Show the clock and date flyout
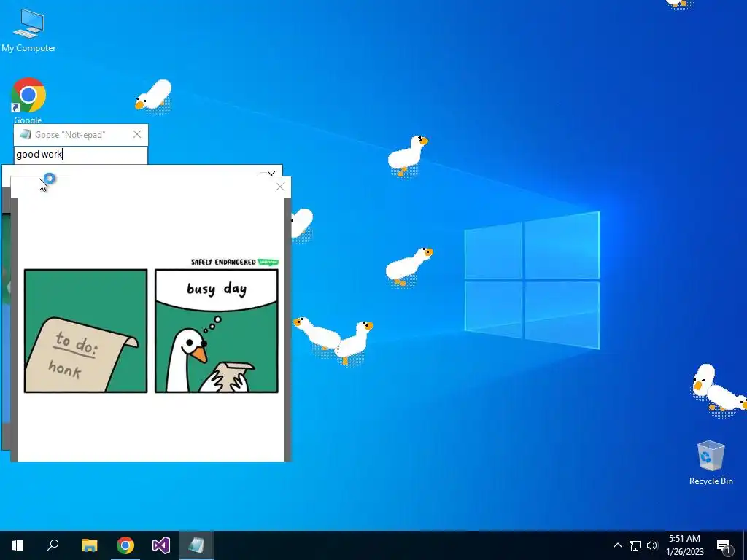This screenshot has width=747, height=560. click(x=684, y=545)
